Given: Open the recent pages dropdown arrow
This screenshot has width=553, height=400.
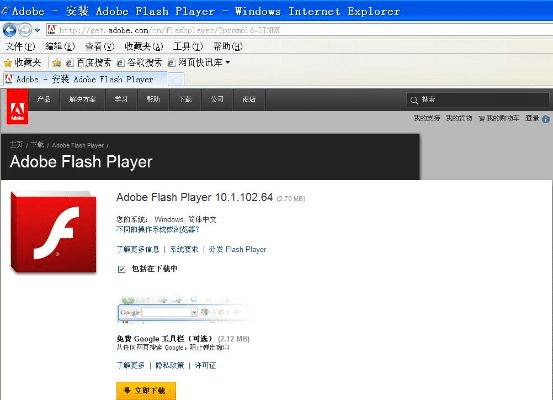Looking at the screenshot, I should coord(37,30).
